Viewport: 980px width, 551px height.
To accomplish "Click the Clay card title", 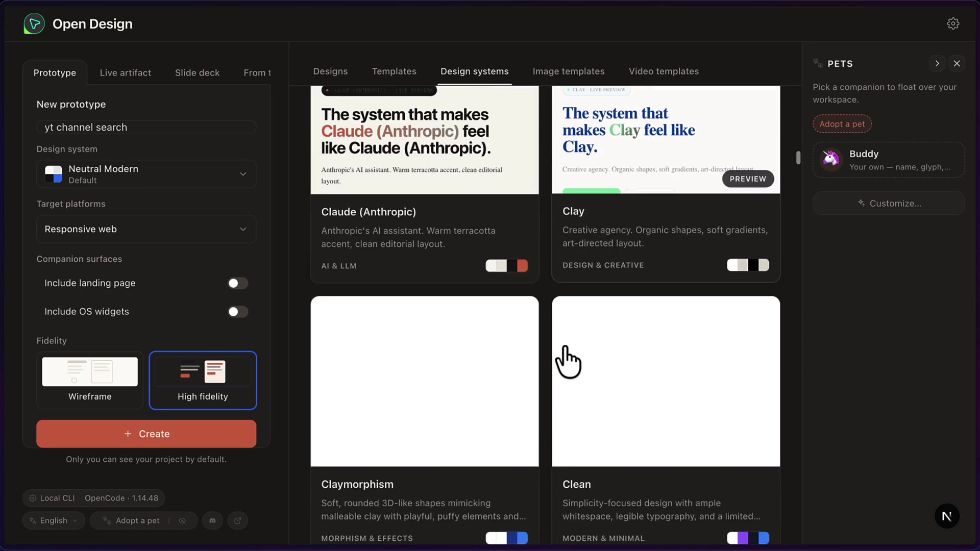I will pos(573,211).
